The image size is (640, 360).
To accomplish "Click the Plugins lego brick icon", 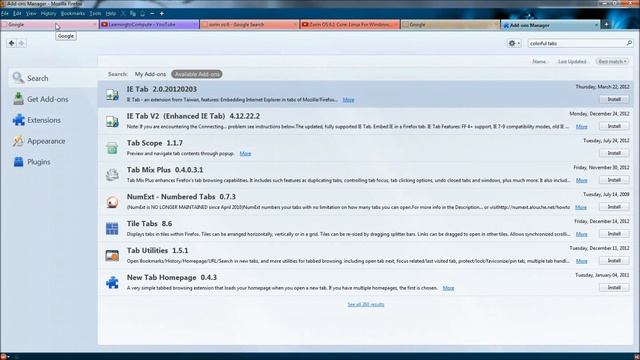I will (x=18, y=162).
